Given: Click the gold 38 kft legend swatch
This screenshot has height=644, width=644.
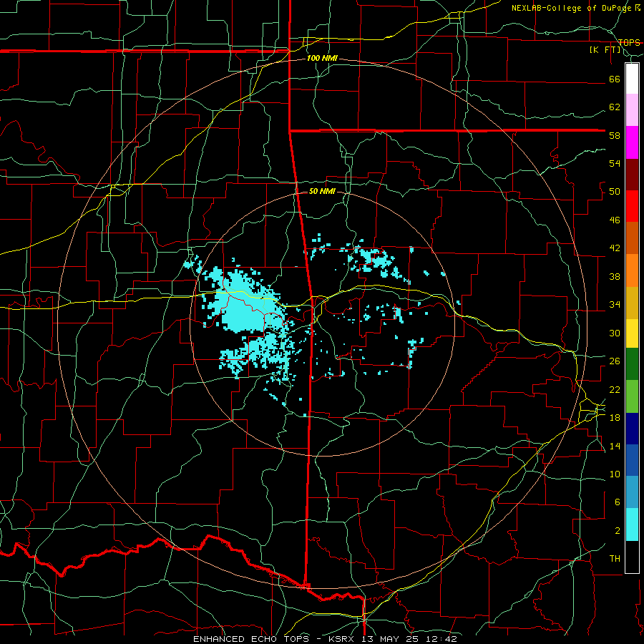Looking at the screenshot, I should point(632,303).
